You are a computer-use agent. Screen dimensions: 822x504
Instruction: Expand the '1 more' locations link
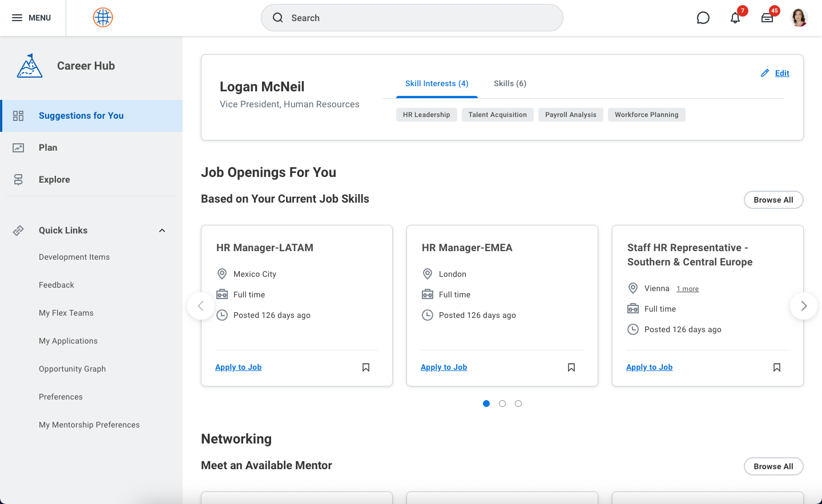(687, 289)
